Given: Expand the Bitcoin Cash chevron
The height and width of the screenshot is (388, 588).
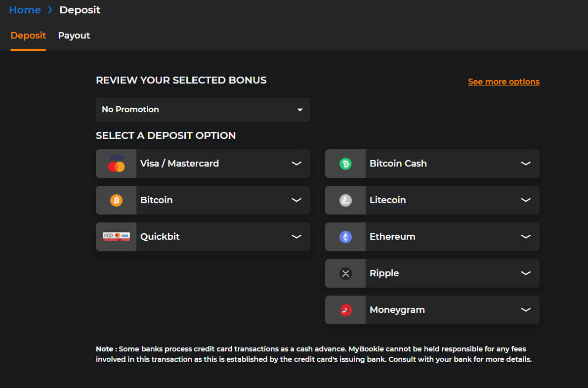Looking at the screenshot, I should [x=525, y=164].
